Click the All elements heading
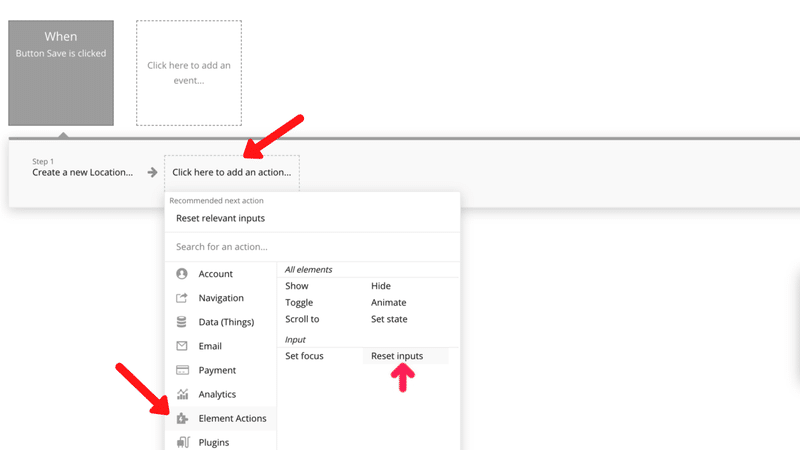The height and width of the screenshot is (450, 800). click(308, 269)
